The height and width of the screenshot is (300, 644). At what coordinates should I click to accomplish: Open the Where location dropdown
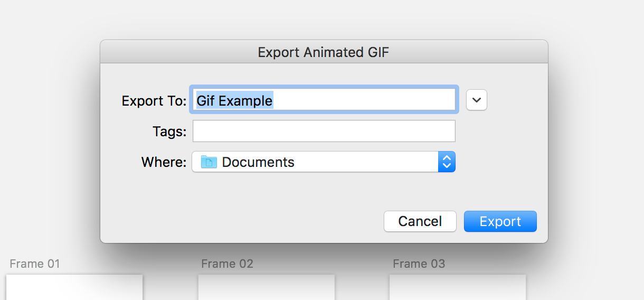324,162
